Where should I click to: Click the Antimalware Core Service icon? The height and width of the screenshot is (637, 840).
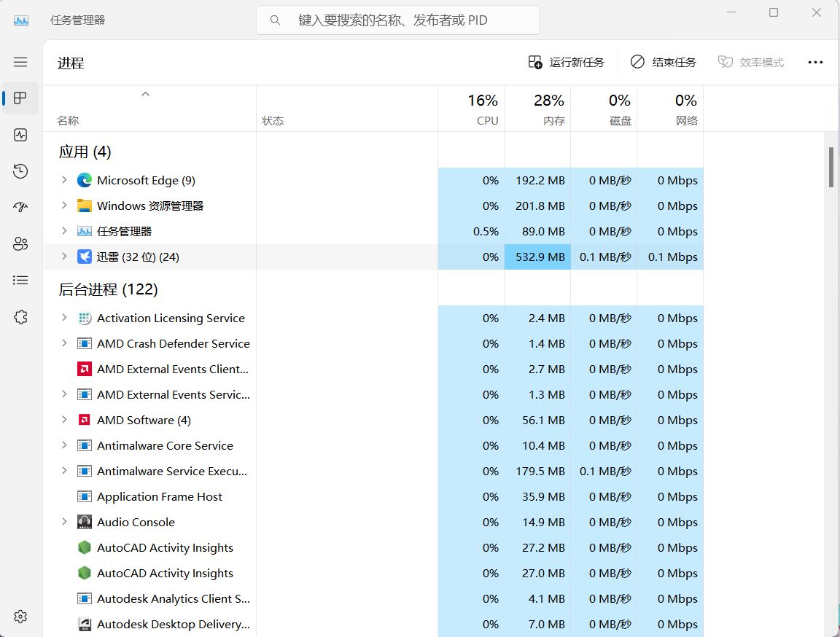point(84,446)
